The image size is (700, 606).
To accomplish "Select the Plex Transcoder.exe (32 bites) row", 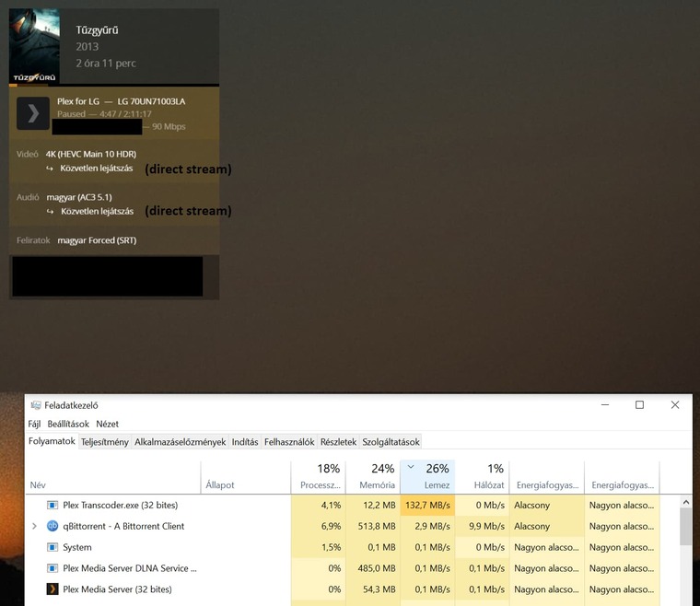I will (343, 505).
